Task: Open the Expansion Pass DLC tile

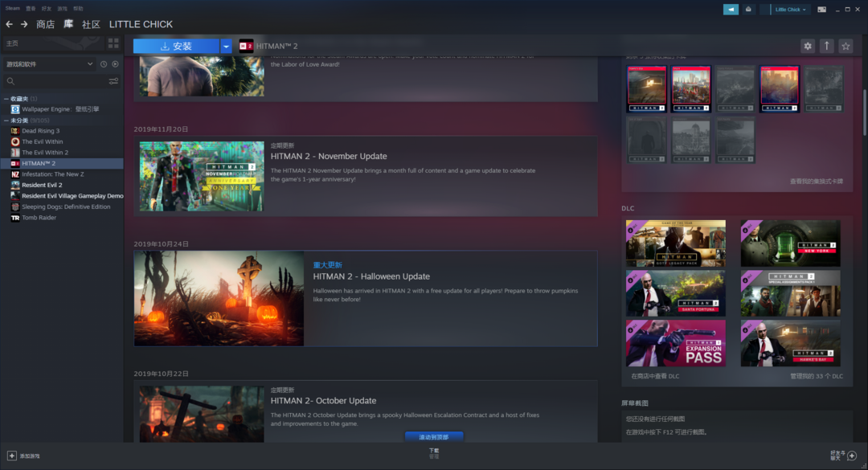Action: click(x=675, y=343)
